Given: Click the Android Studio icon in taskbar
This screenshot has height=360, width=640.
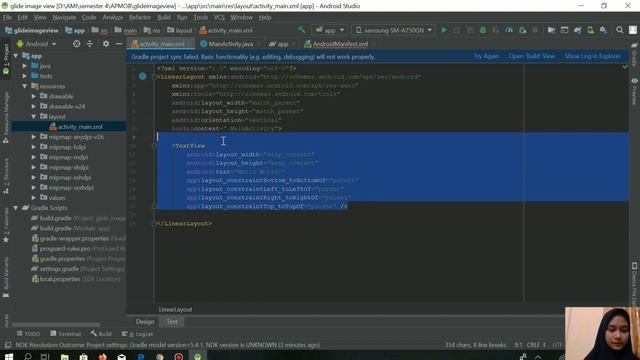Looking at the screenshot, I should [x=198, y=356].
